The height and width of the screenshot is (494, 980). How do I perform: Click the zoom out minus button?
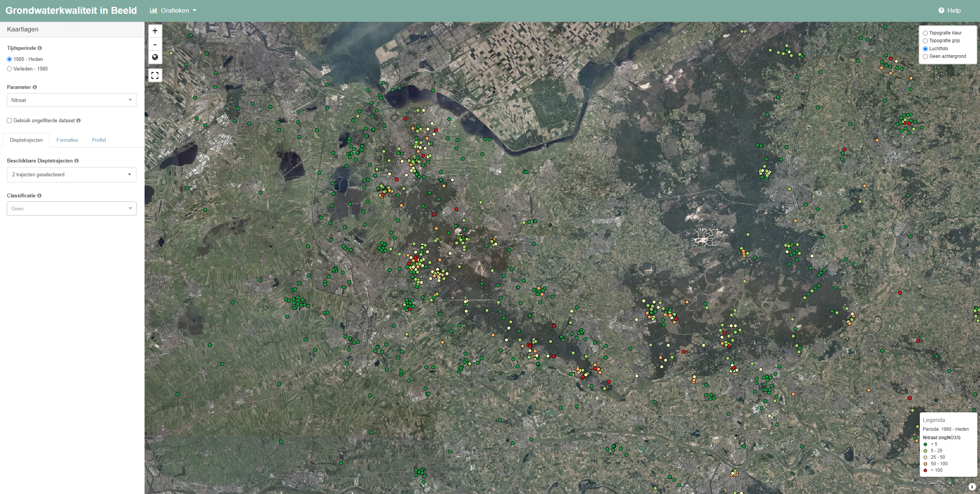pyautogui.click(x=155, y=44)
